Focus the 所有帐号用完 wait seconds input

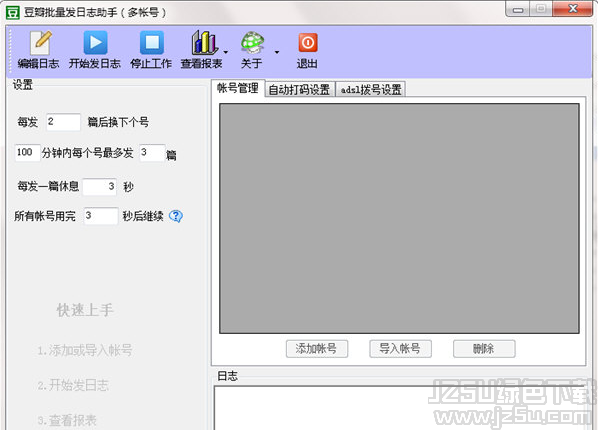[x=101, y=216]
